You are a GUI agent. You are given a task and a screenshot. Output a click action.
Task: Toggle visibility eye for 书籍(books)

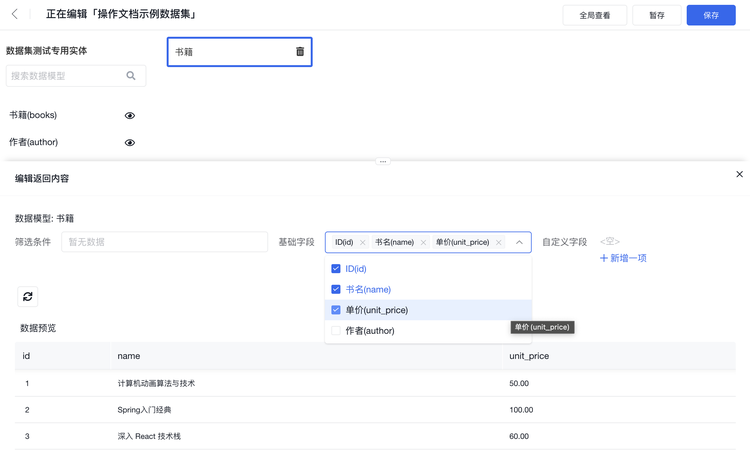click(130, 115)
